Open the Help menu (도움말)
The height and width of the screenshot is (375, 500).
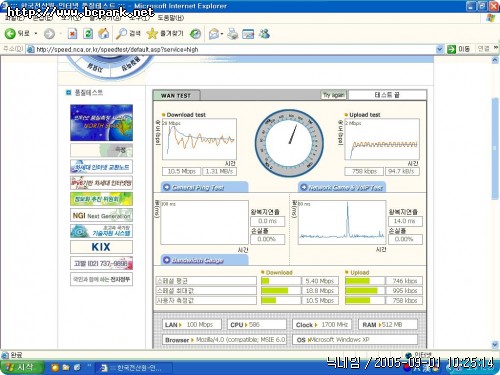pyautogui.click(x=170, y=18)
